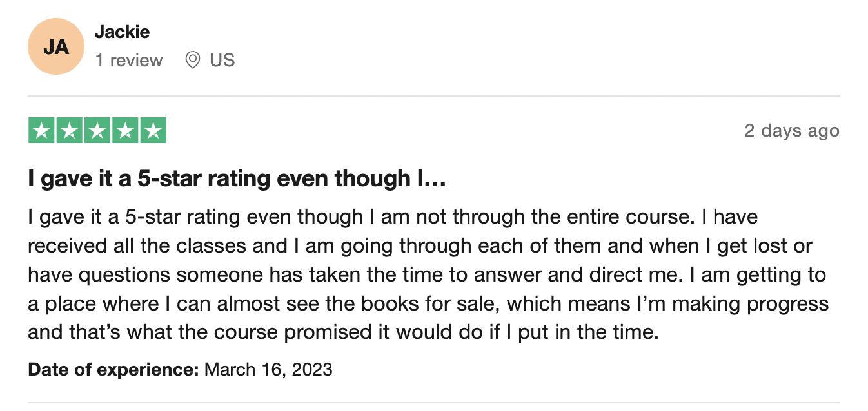Open the JA reviewer avatar
The width and height of the screenshot is (868, 411).
coord(56,46)
